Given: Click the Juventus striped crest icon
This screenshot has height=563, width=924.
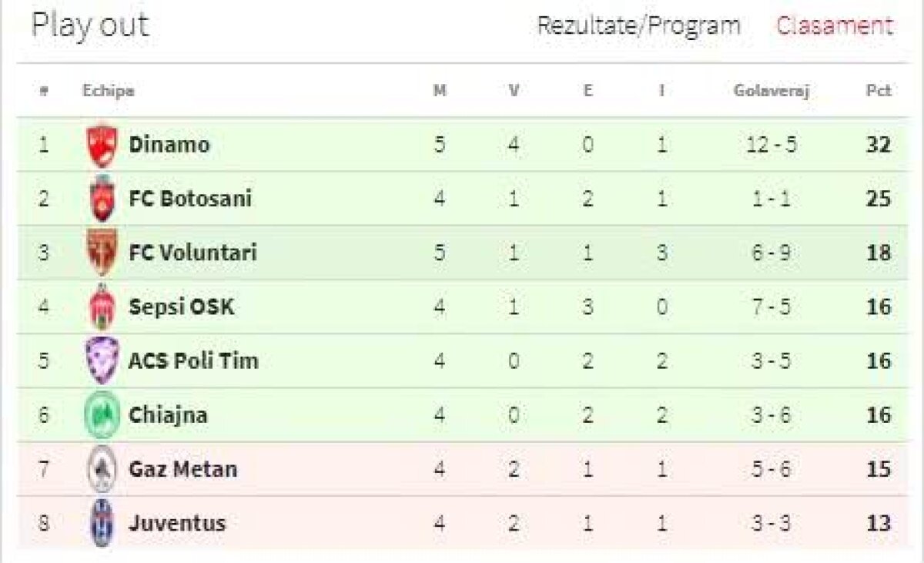Looking at the screenshot, I should tap(102, 523).
